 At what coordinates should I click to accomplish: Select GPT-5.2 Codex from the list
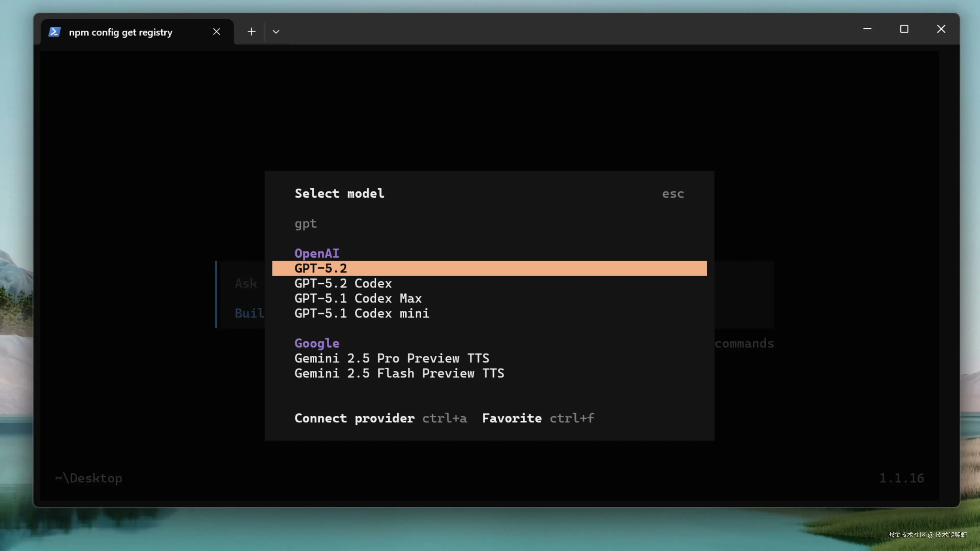[x=343, y=283]
